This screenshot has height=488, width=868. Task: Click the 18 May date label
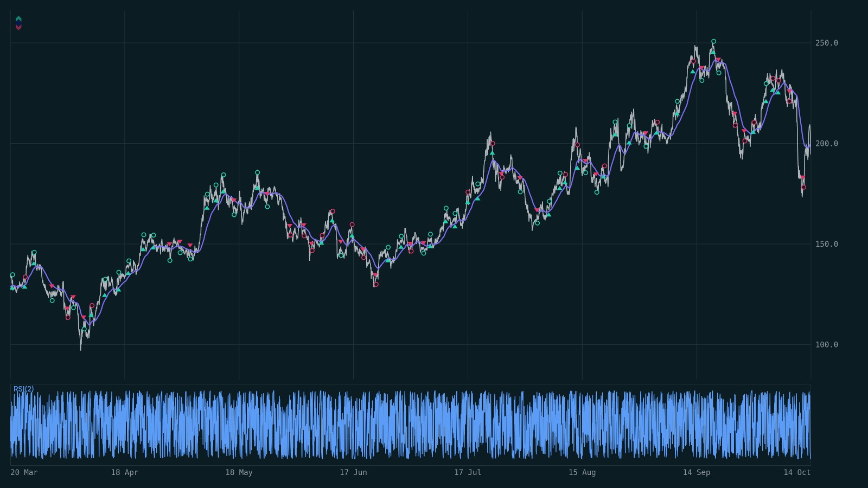(x=239, y=472)
